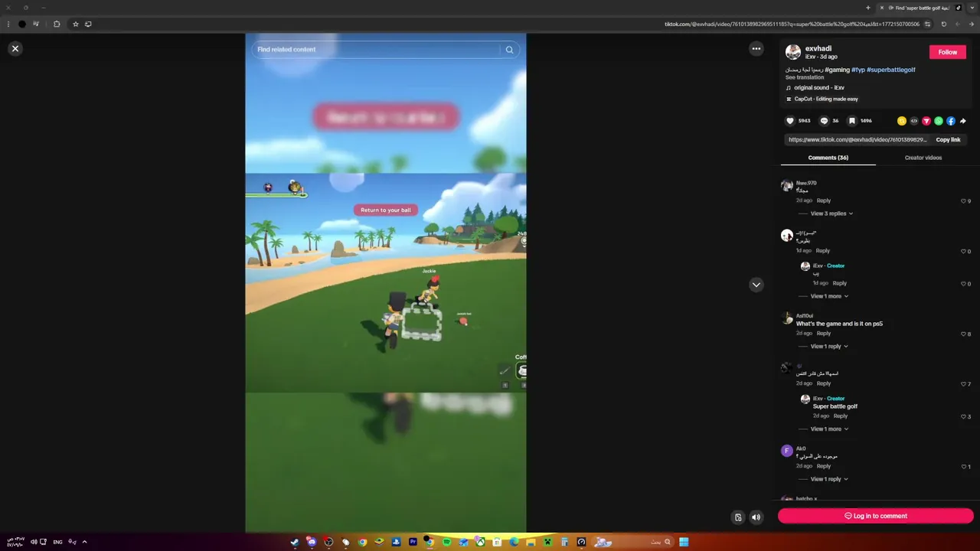Mute the video with speaker icon

(756, 517)
